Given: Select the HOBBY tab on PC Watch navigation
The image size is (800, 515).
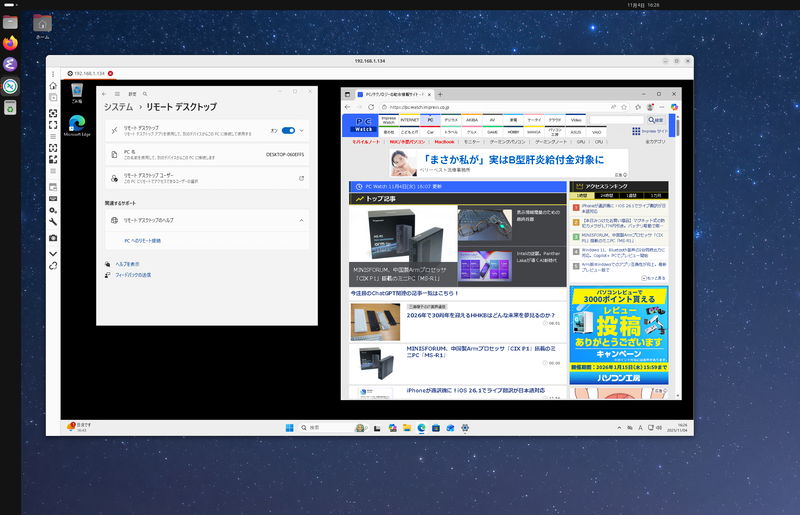Looking at the screenshot, I should pos(513,132).
